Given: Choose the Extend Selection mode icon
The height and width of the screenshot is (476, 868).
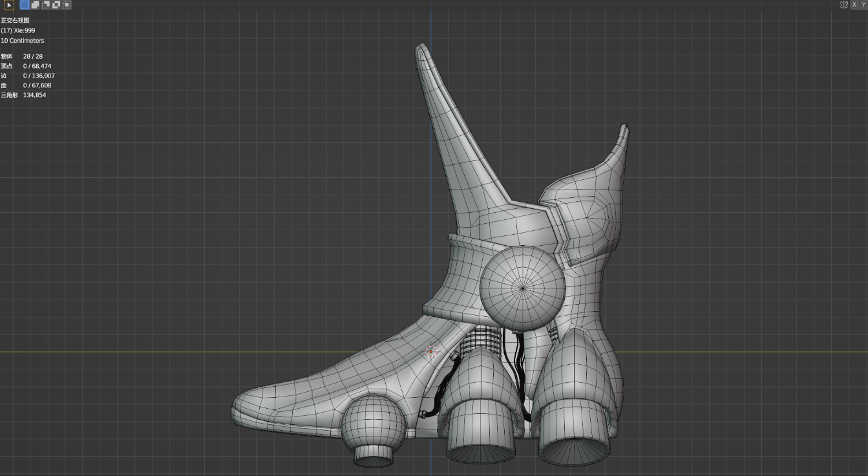Looking at the screenshot, I should (35, 5).
